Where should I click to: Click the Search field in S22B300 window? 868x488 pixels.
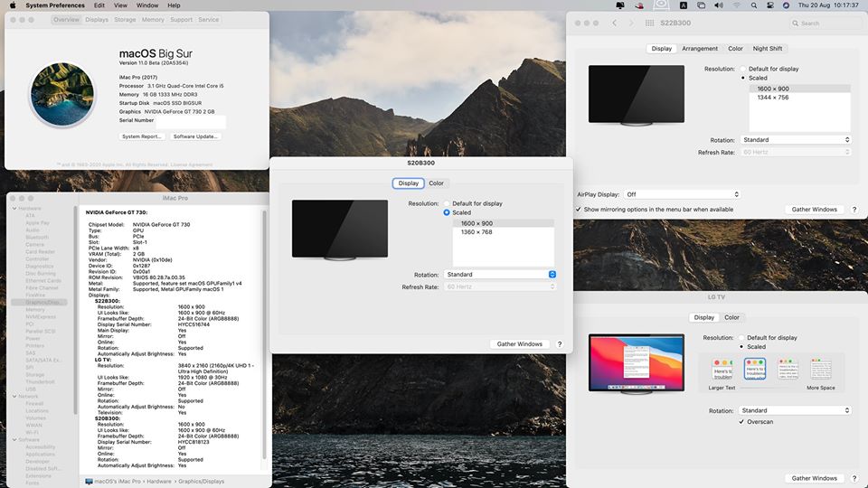(826, 23)
